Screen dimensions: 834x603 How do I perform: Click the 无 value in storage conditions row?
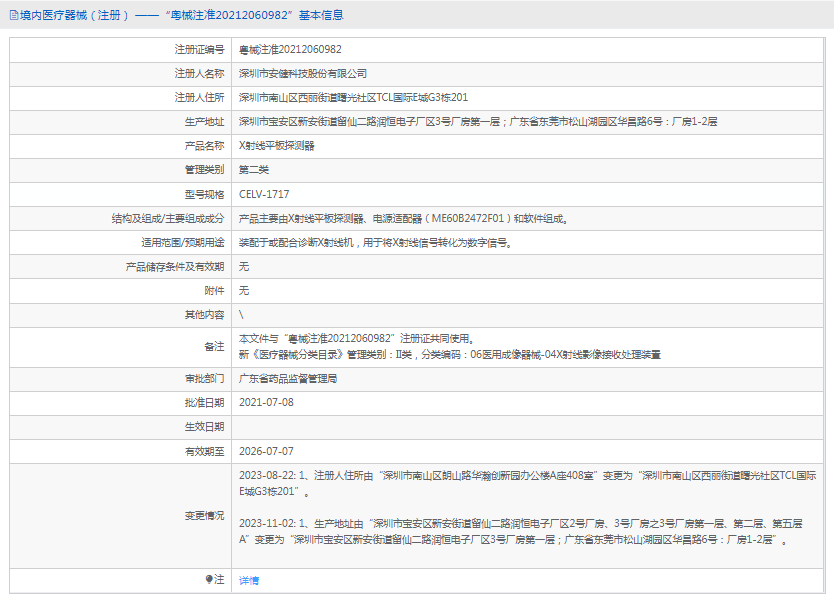pos(244,267)
